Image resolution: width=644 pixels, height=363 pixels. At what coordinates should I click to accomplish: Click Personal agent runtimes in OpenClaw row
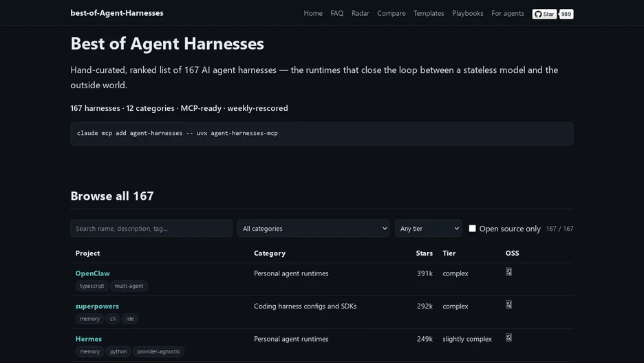pos(291,273)
